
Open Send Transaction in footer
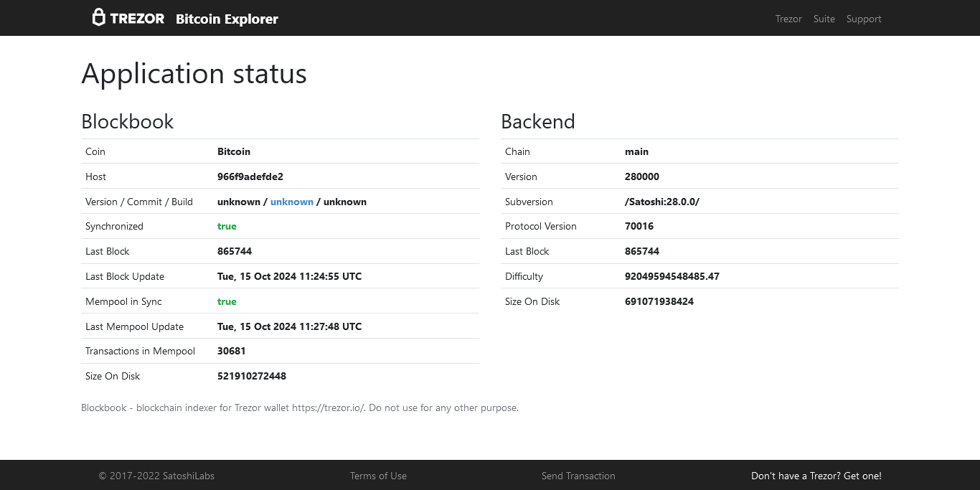click(x=578, y=476)
